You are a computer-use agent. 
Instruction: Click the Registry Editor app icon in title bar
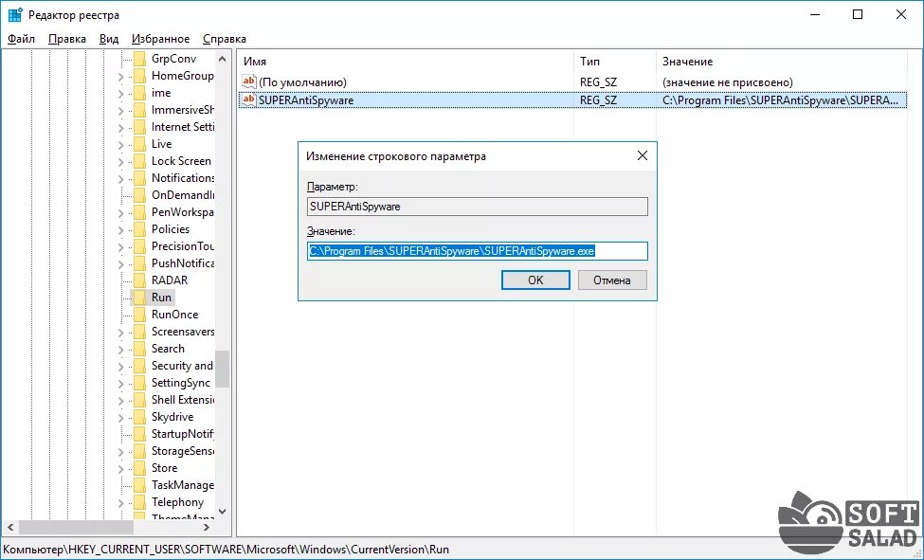click(x=15, y=15)
